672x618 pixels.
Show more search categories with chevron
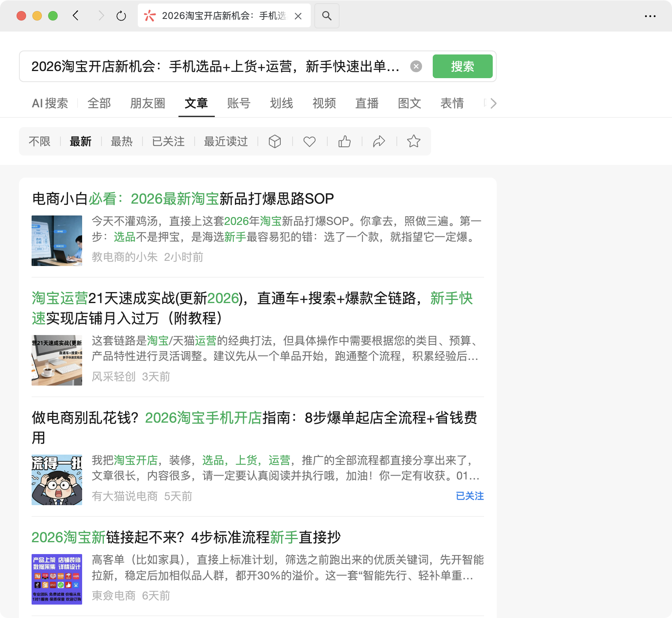click(493, 103)
